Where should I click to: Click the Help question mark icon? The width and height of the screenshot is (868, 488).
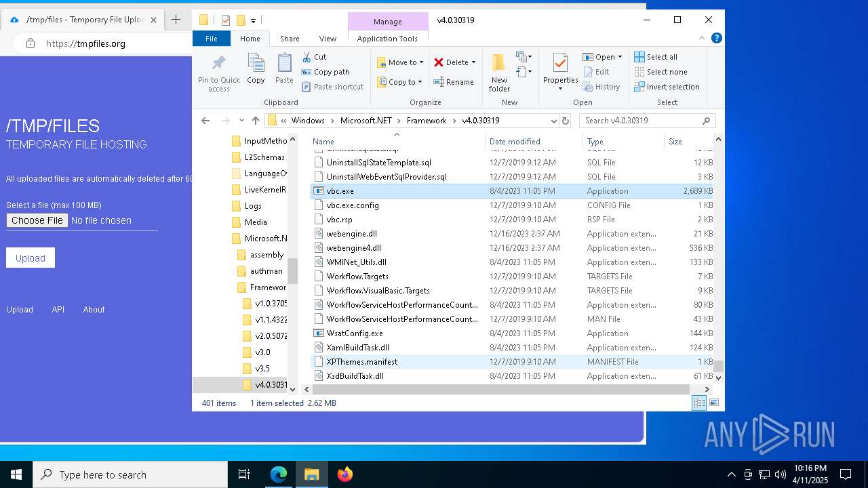[x=716, y=39]
